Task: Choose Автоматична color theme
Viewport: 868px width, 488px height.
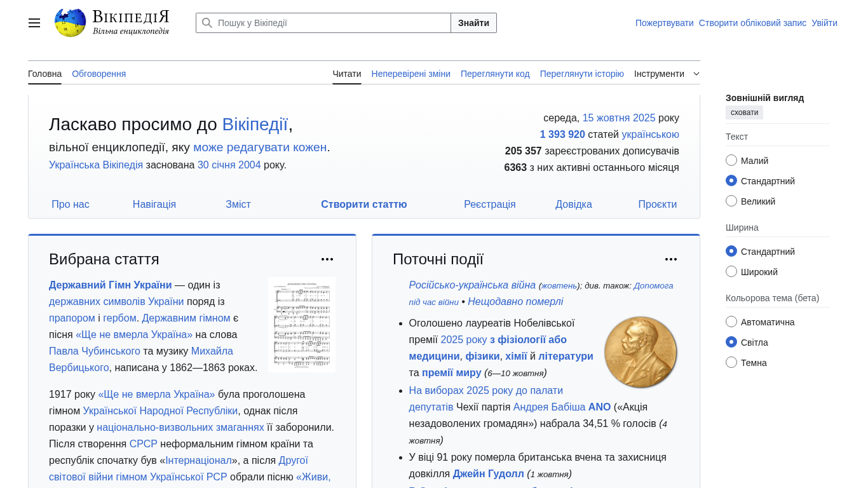Action: pos(731,322)
